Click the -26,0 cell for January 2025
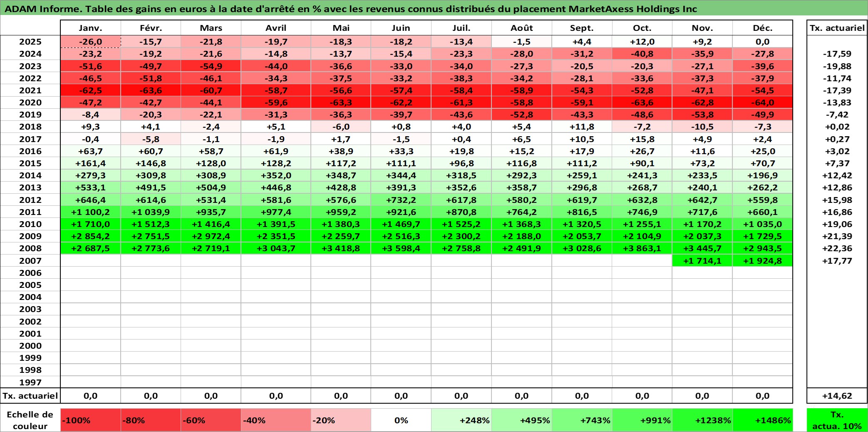The width and height of the screenshot is (868, 432). pyautogui.click(x=91, y=42)
